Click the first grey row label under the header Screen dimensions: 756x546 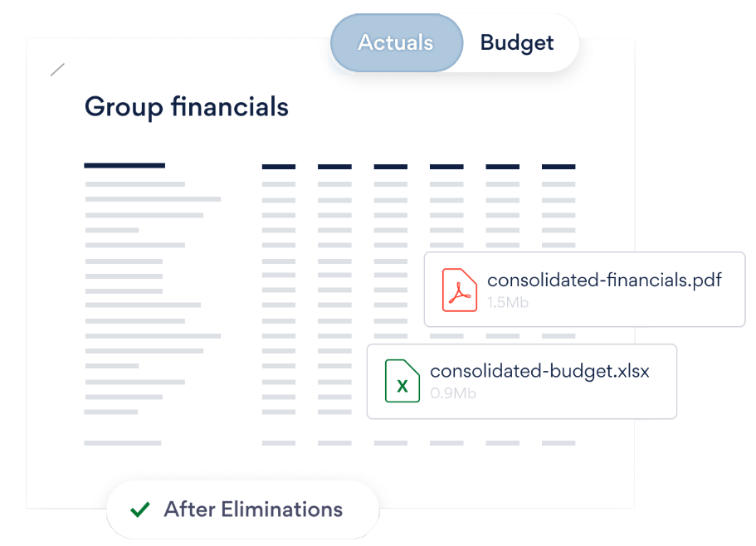[135, 184]
